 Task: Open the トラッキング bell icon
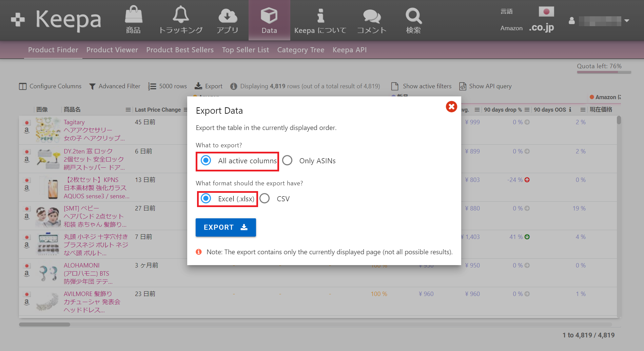click(x=181, y=14)
